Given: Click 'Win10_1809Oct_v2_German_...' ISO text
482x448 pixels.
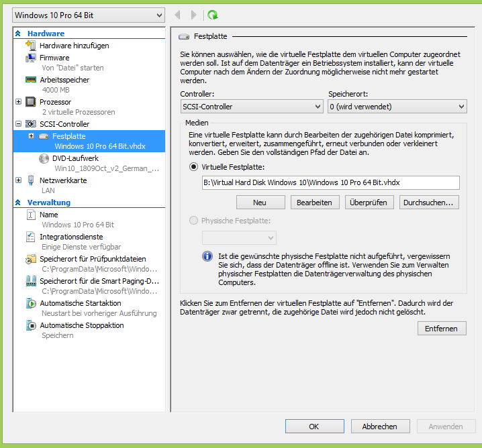Looking at the screenshot, I should [107, 168].
